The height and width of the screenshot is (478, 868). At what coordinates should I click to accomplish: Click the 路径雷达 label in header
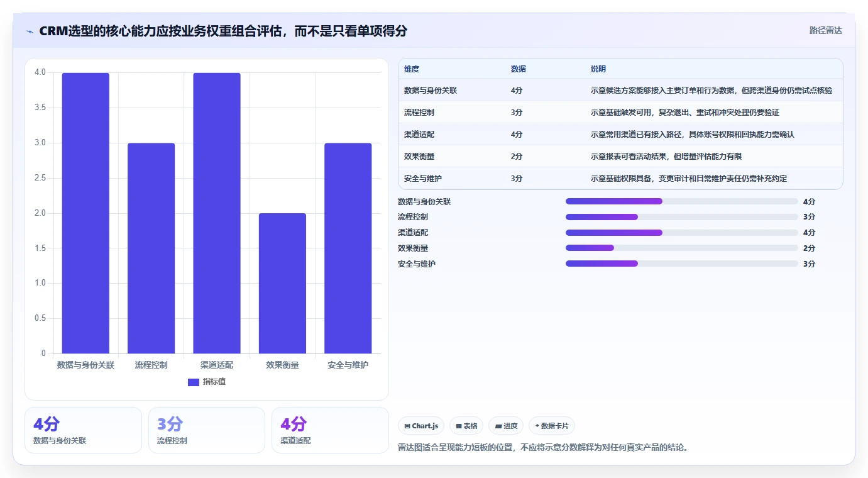825,30
